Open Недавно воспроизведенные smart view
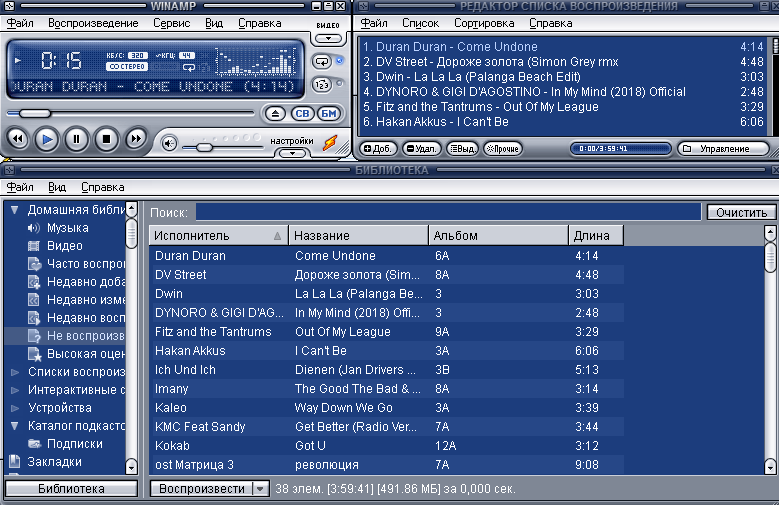This screenshot has height=505, width=779. 76,318
